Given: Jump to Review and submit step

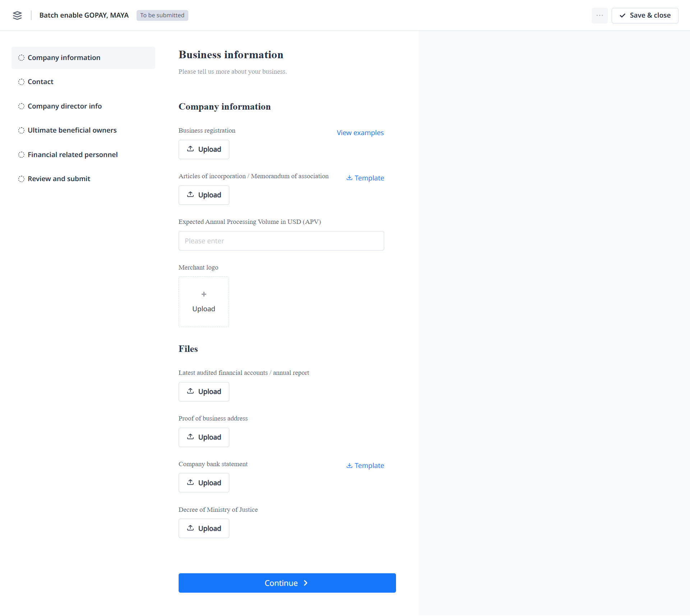Looking at the screenshot, I should click(x=59, y=179).
